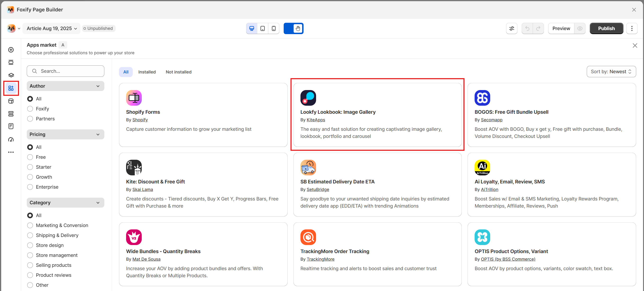The image size is (644, 291).
Task: Open the sections panel icon in sidebar
Action: pos(11,62)
